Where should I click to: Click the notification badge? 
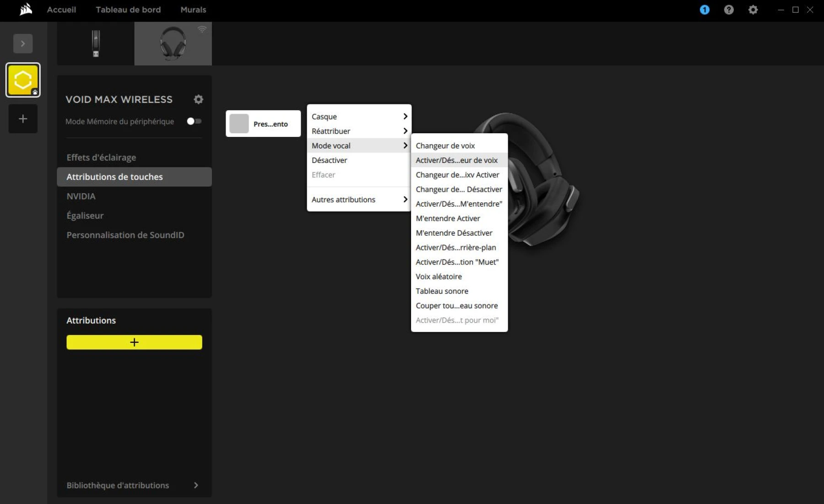pos(705,10)
